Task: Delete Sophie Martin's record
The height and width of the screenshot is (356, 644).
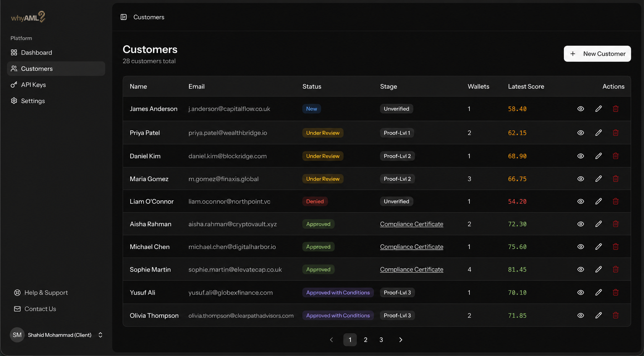Action: (616, 269)
